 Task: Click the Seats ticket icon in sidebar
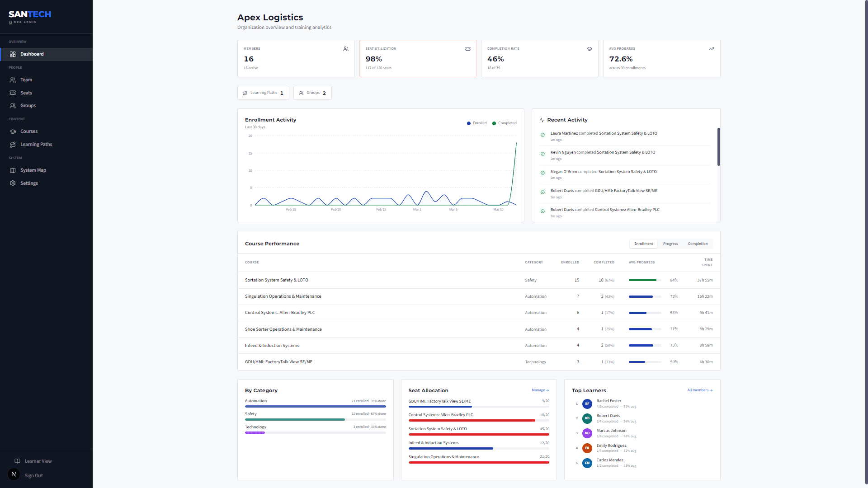(x=13, y=93)
